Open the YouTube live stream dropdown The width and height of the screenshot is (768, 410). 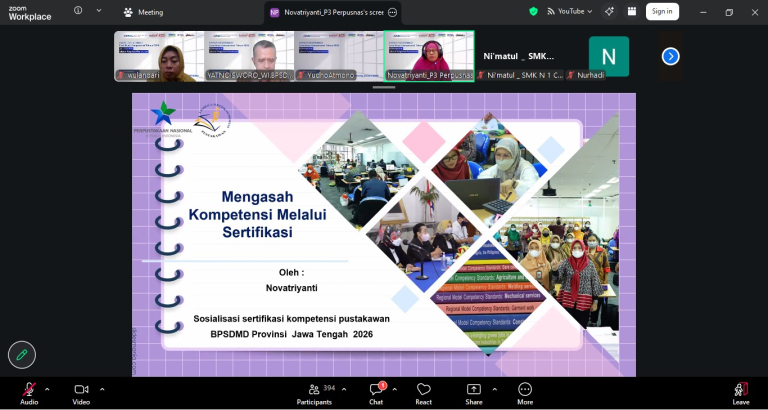pos(570,11)
